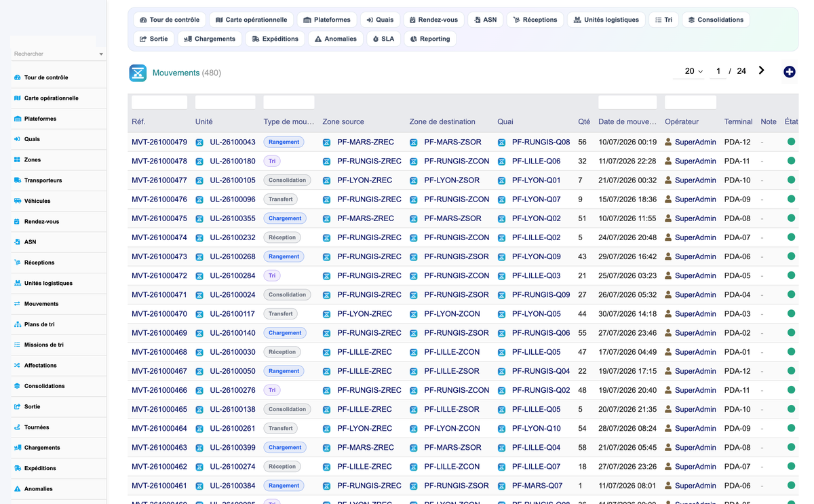
Task: Switch to the Tri tab
Action: coord(663,20)
